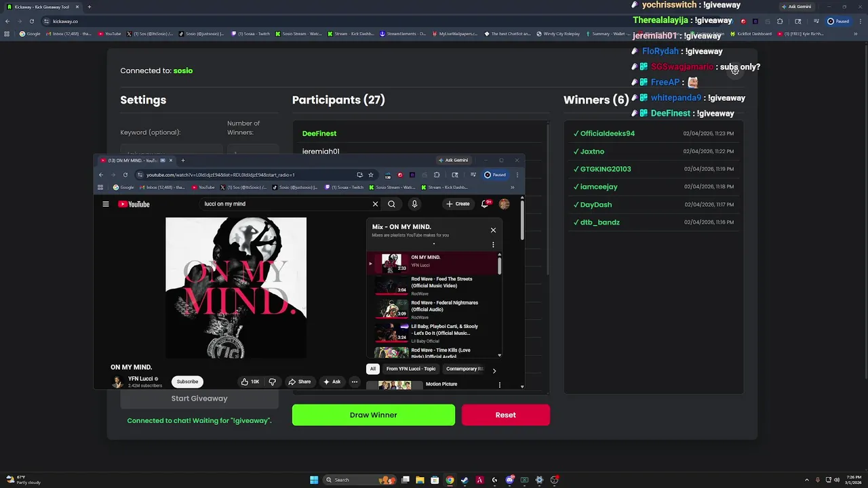Open the weather widget showing 67°F
Screen dimensions: 868x488
[24, 480]
